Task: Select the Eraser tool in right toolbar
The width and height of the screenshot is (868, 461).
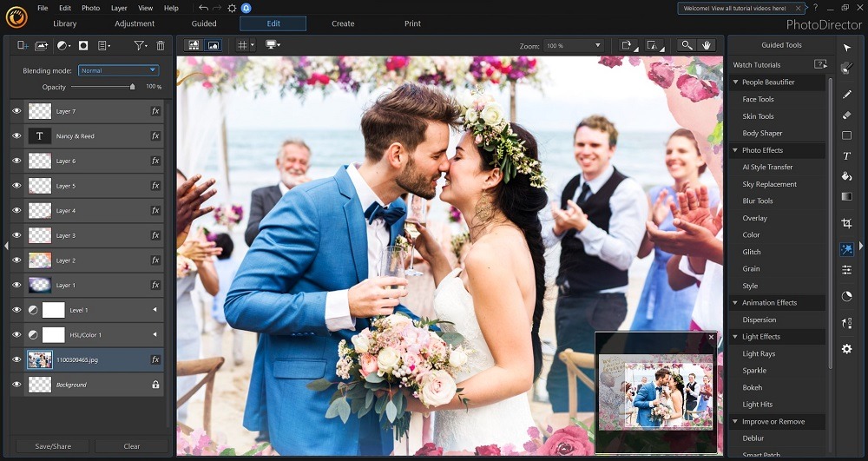Action: coord(846,115)
